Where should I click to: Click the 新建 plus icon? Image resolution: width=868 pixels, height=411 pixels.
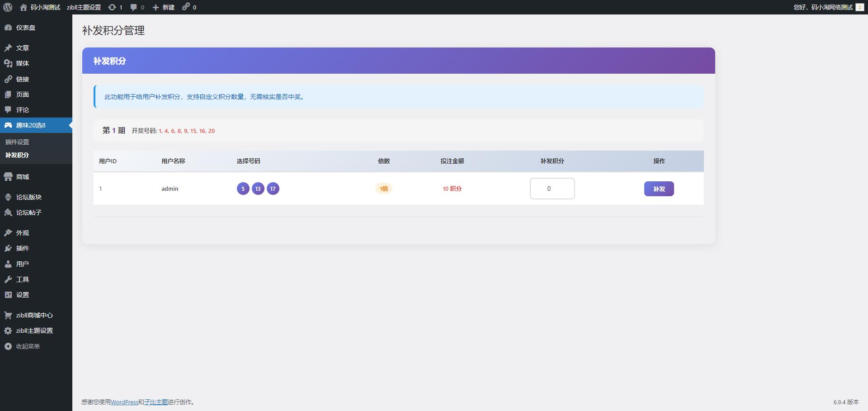[156, 7]
